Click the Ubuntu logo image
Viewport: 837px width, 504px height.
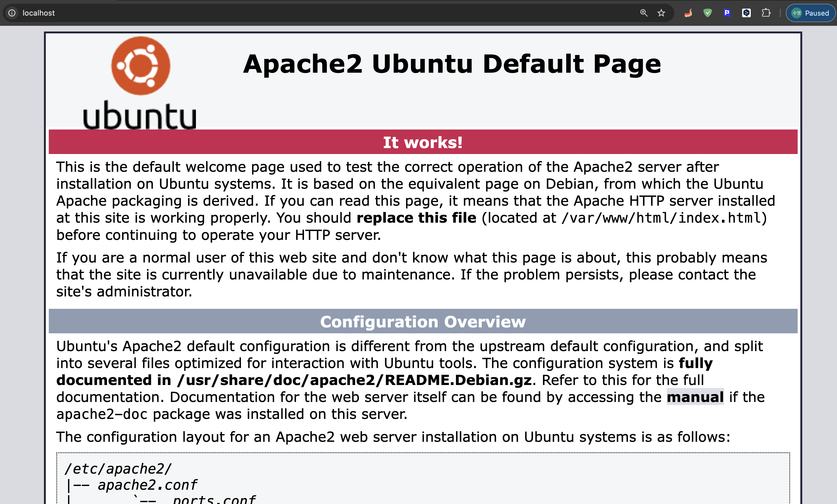[x=140, y=83]
